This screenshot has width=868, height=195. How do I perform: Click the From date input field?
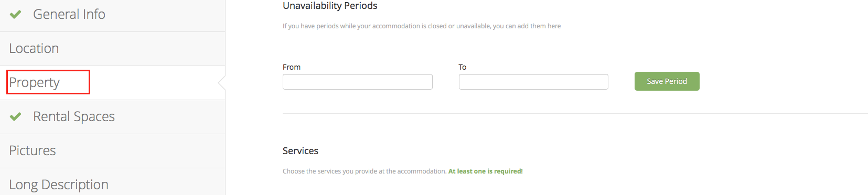[x=358, y=82]
